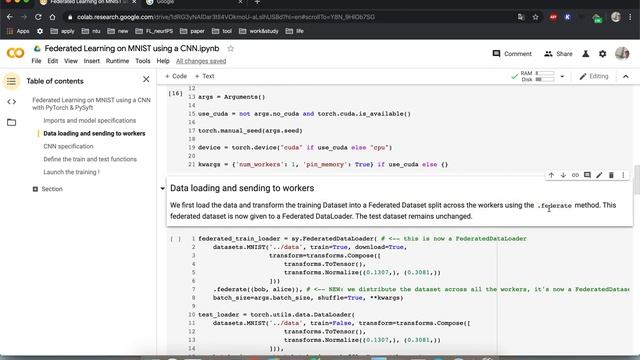The height and width of the screenshot is (360, 640).
Task: Open the Editing mode dropdown
Action: coord(594,76)
